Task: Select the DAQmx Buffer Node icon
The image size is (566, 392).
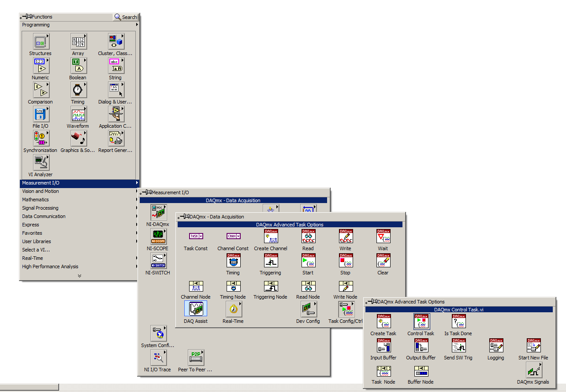Action: click(421, 371)
